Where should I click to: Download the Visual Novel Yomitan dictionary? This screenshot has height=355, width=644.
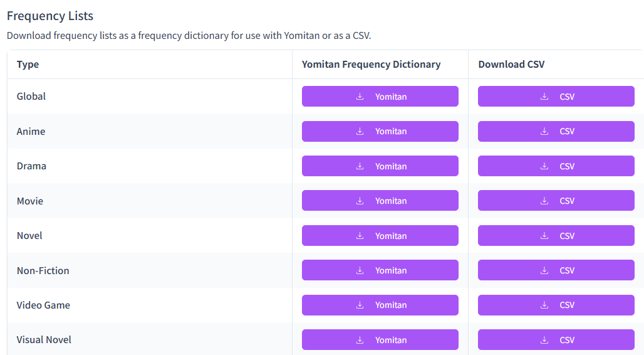pos(380,340)
